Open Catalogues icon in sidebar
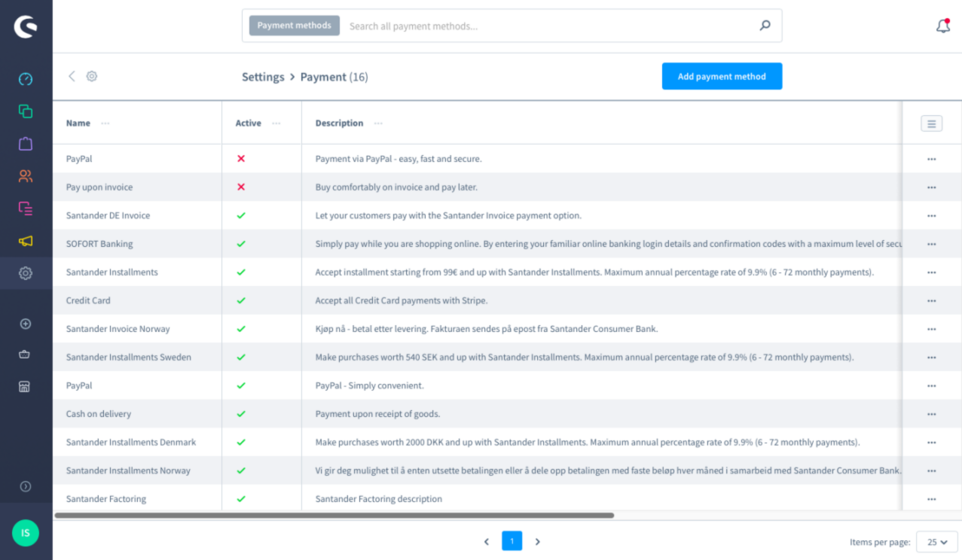Viewport: 962px width, 560px height. coord(26,111)
